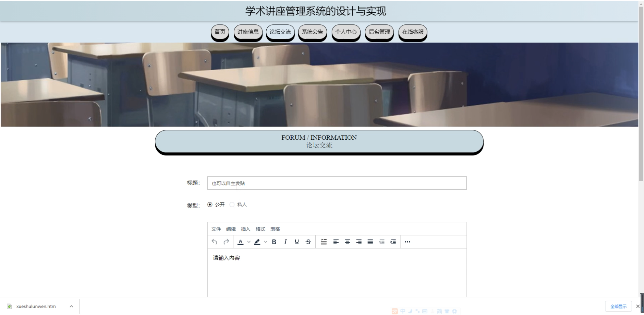Open the 表格 editor menu

pos(275,229)
